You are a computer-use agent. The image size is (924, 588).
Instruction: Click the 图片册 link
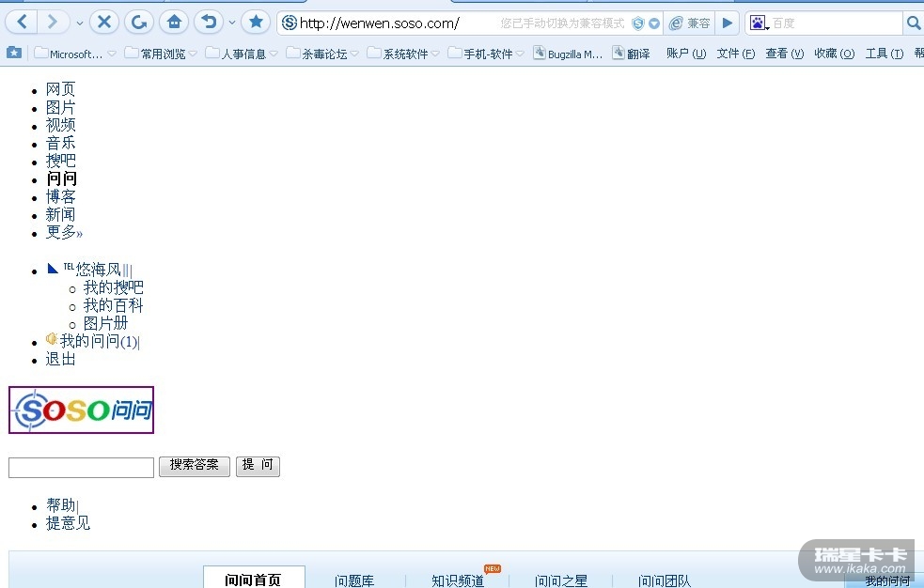[x=105, y=324]
